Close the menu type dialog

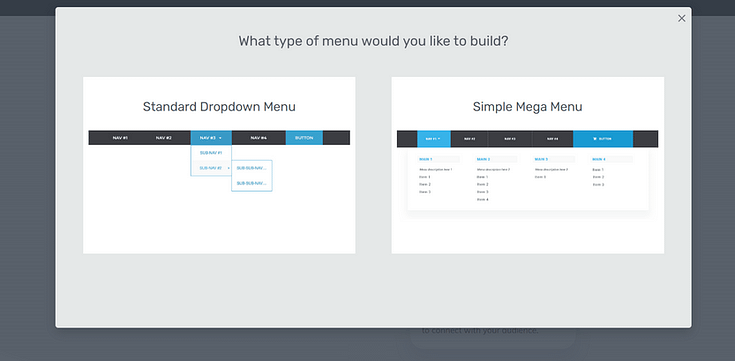tap(682, 18)
